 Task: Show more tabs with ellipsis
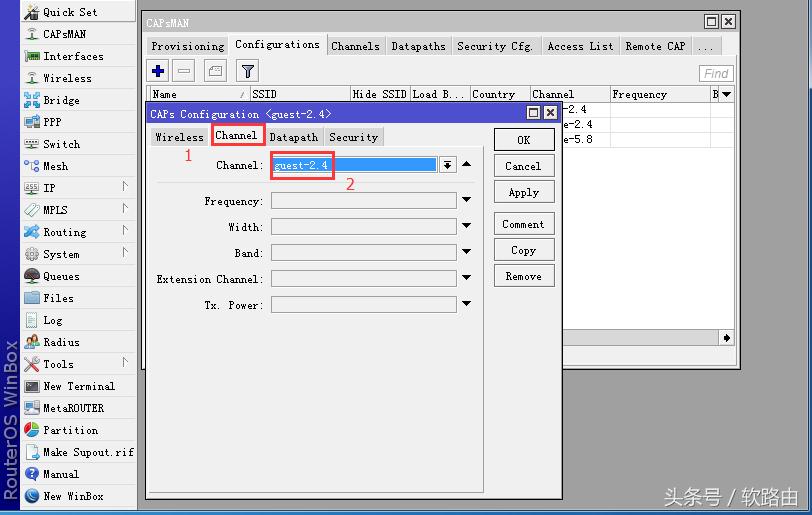pyautogui.click(x=705, y=46)
